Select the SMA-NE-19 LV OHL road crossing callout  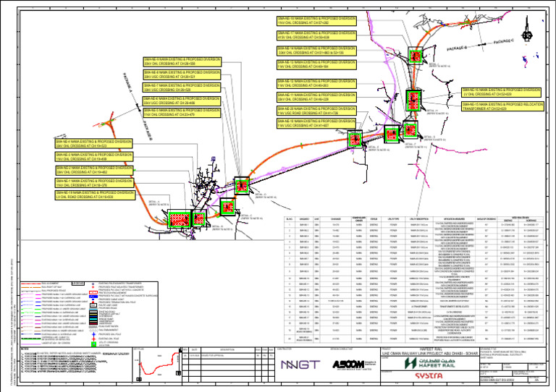coord(95,195)
